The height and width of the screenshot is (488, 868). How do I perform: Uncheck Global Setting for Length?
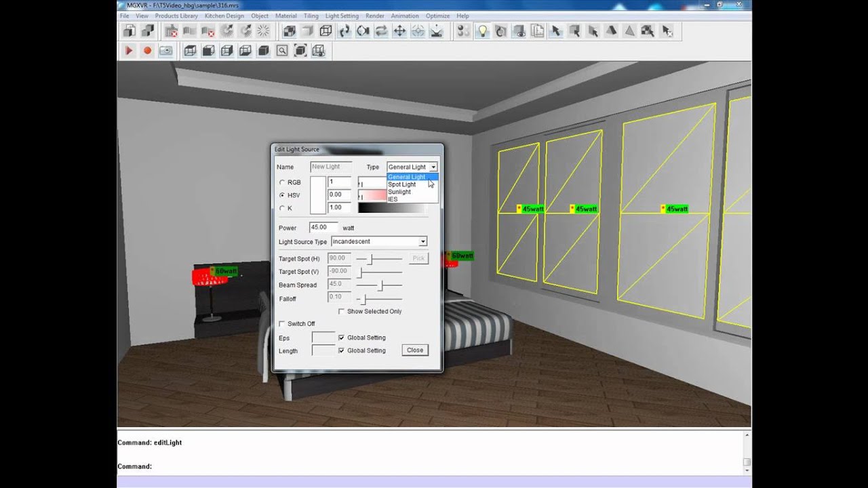pos(341,350)
